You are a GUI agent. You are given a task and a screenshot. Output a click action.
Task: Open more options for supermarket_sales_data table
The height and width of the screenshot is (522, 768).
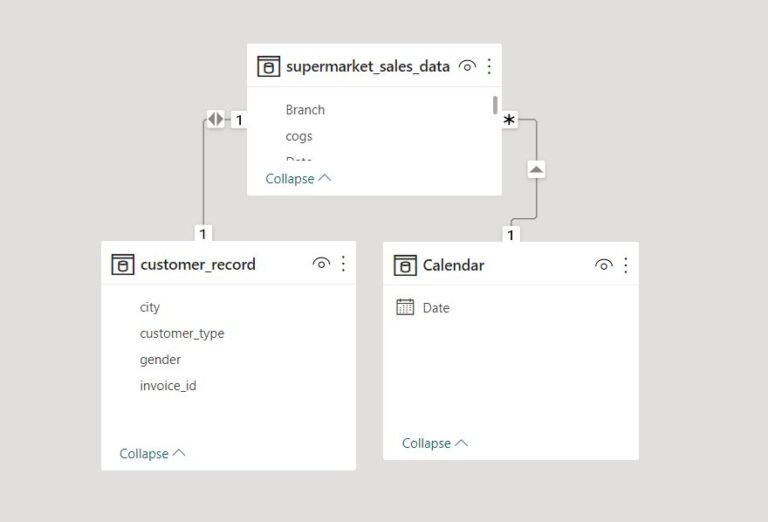coord(489,67)
